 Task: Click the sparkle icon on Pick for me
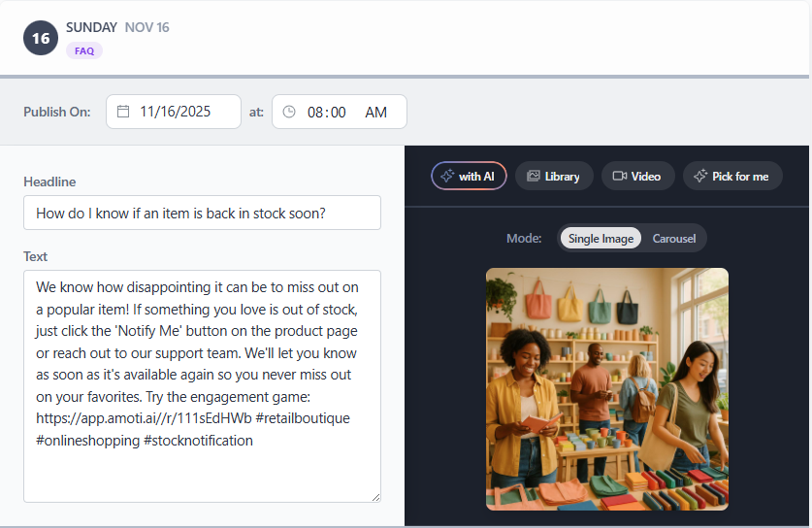(699, 176)
